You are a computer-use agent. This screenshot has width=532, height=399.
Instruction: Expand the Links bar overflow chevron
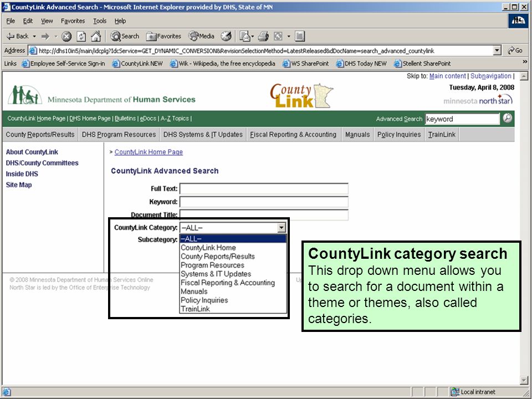525,62
